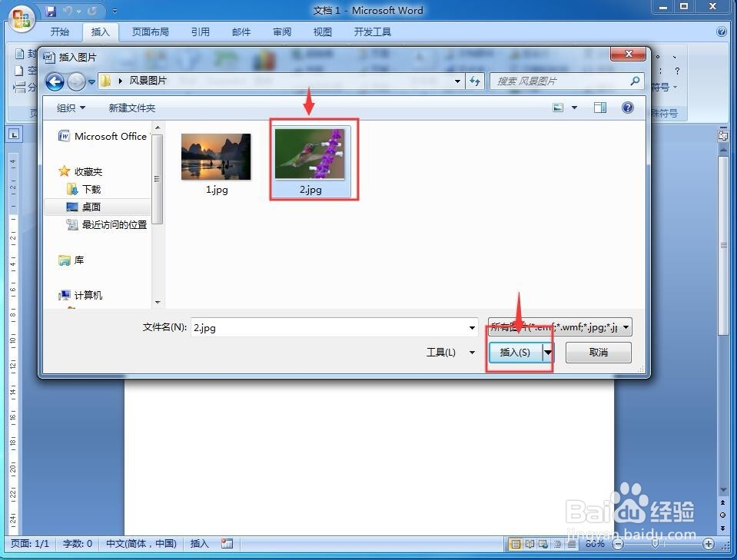This screenshot has width=737, height=560.
Task: Switch to the 开始 ribbon tab
Action: point(60,32)
